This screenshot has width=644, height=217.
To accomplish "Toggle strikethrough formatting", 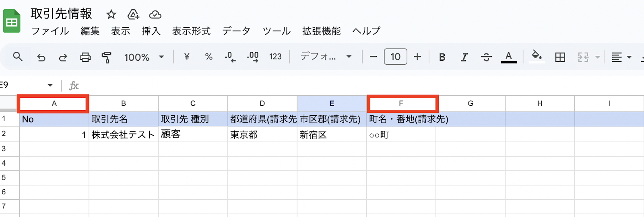I will point(486,57).
